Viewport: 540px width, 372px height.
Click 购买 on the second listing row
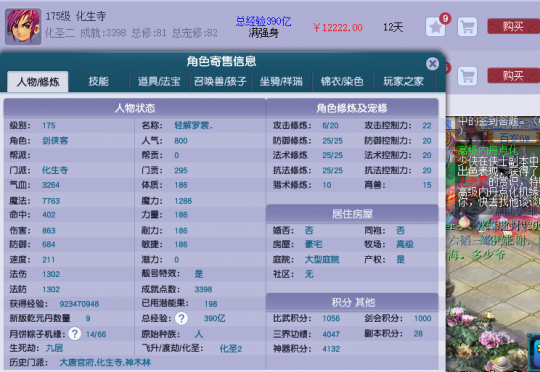(513, 75)
